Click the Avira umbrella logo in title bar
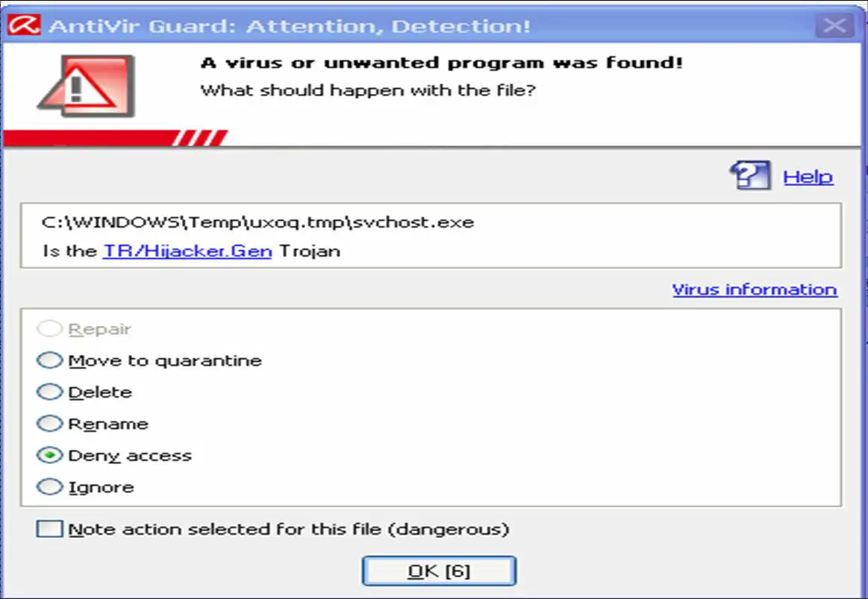This screenshot has height=599, width=868. [24, 25]
